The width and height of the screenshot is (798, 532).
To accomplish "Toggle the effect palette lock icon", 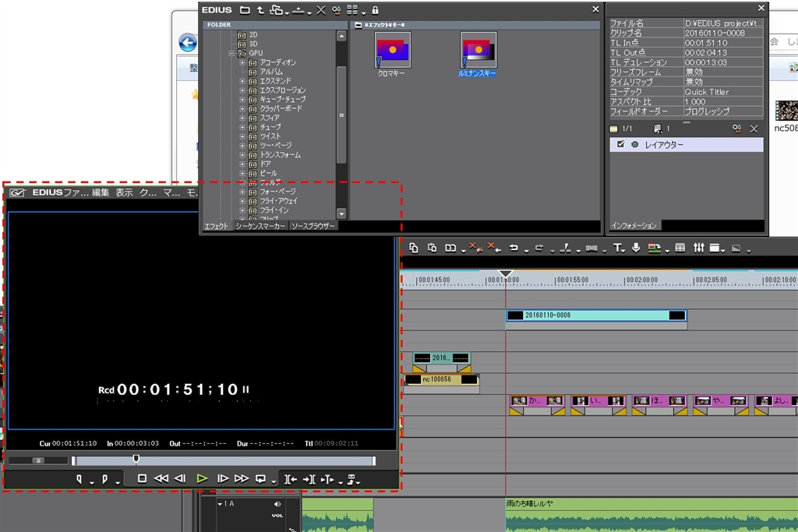I will tap(375, 10).
